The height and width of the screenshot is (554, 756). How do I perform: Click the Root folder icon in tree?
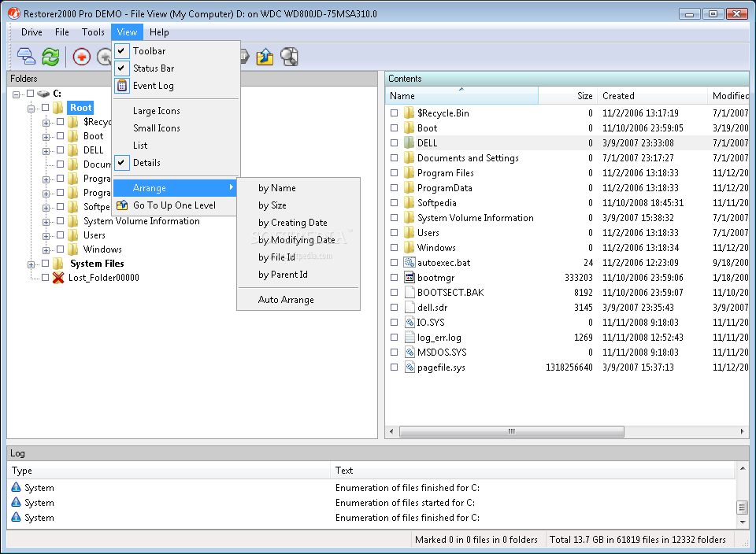pos(58,108)
